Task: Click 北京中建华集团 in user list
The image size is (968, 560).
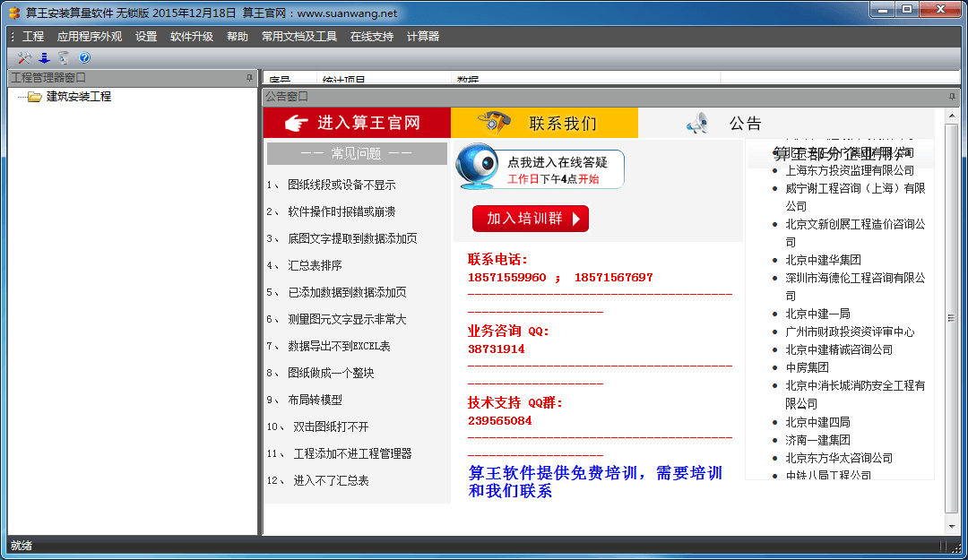Action: (823, 260)
